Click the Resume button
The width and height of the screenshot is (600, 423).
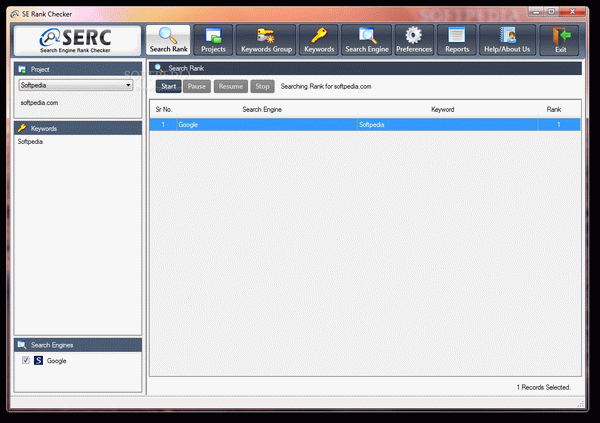[231, 87]
